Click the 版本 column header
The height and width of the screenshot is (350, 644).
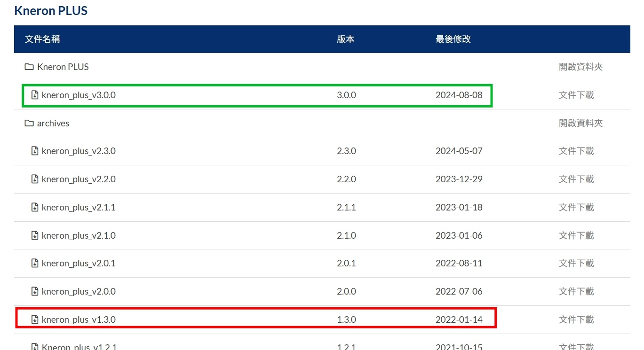coord(346,39)
